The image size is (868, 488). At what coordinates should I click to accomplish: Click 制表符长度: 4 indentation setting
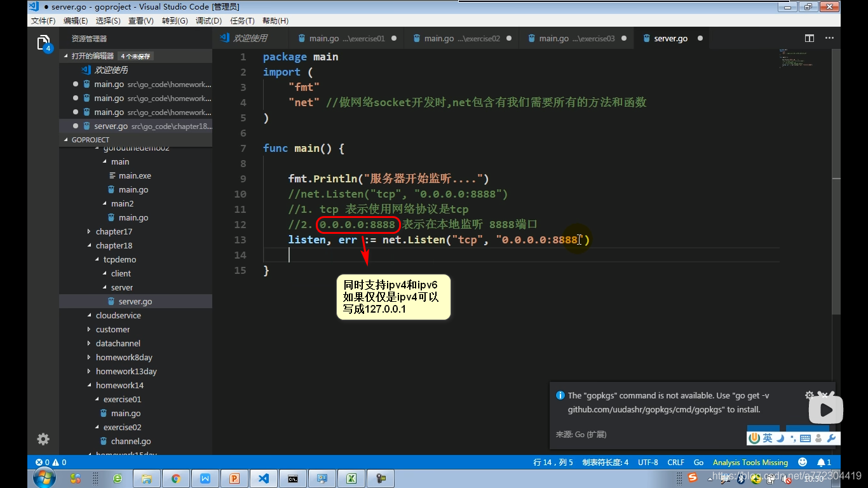606,462
